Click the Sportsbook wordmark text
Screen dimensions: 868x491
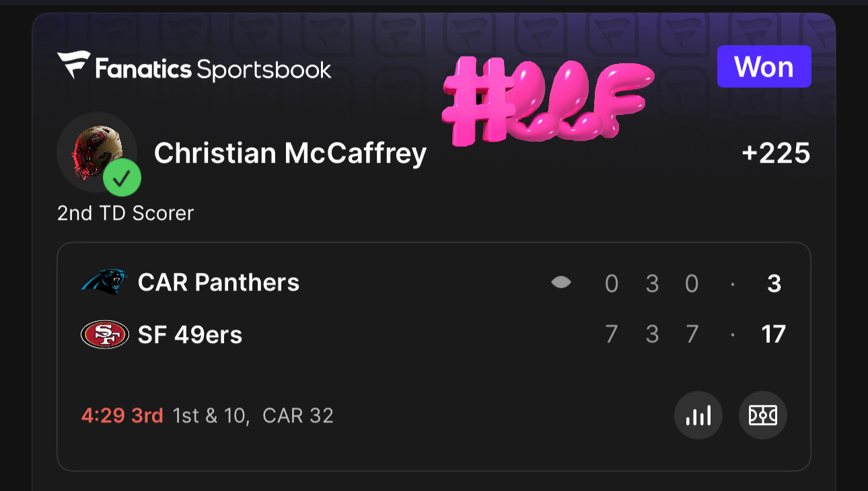pyautogui.click(x=264, y=69)
